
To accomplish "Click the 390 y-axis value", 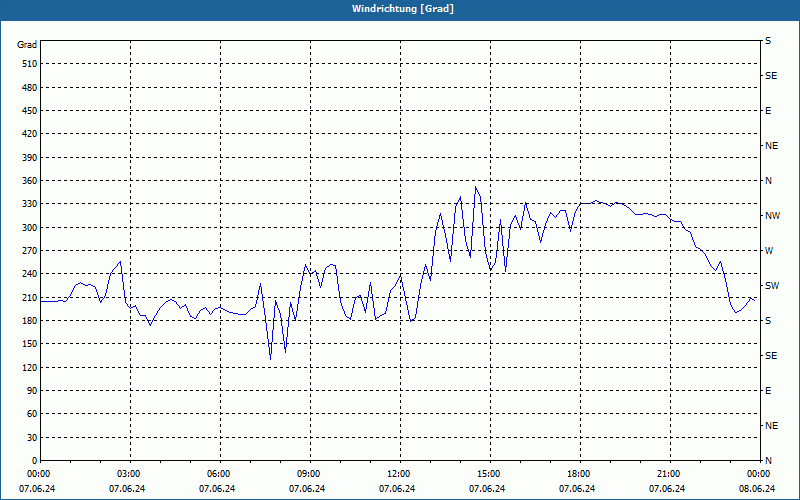I will pos(30,157).
